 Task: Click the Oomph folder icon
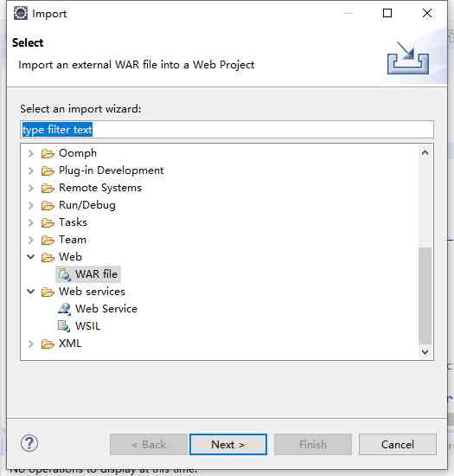(x=48, y=153)
